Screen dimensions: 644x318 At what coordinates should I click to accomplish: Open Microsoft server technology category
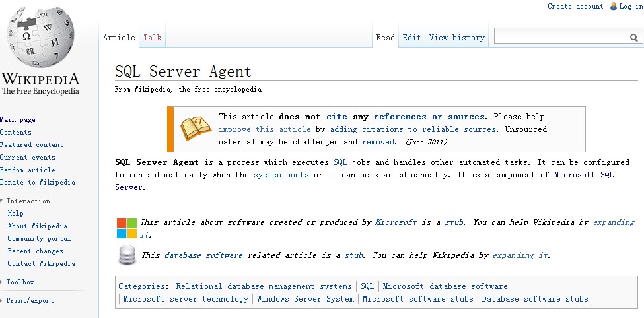tap(186, 299)
